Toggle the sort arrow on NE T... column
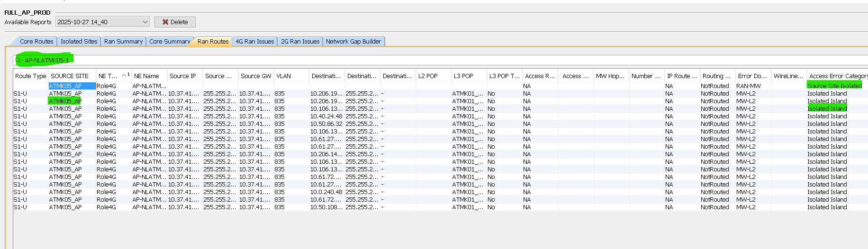The width and height of the screenshot is (868, 249). (124, 75)
